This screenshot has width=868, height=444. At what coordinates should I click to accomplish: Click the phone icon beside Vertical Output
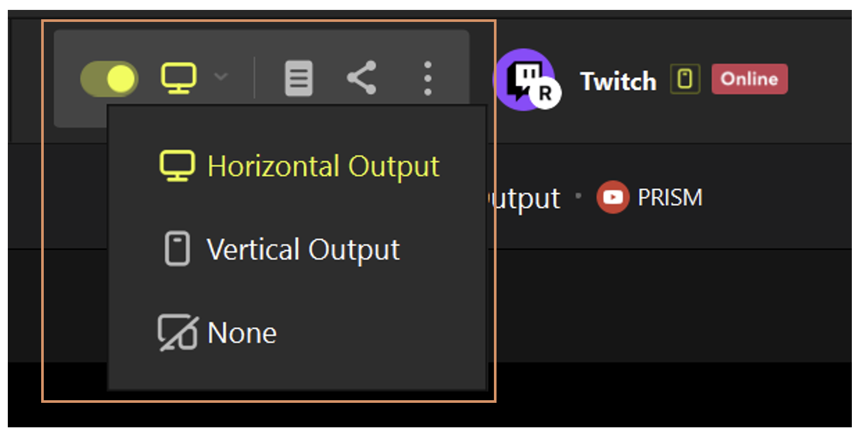pyautogui.click(x=177, y=249)
